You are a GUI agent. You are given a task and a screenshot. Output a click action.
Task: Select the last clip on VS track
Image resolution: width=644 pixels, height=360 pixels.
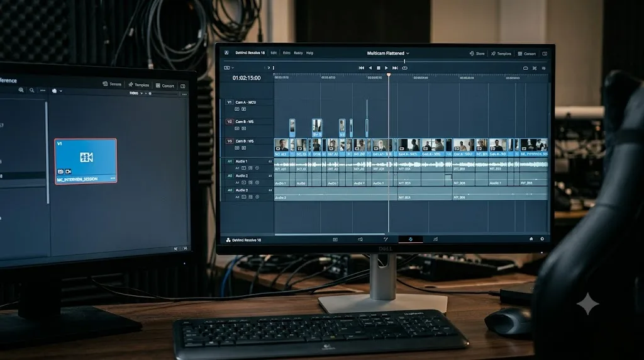point(534,147)
